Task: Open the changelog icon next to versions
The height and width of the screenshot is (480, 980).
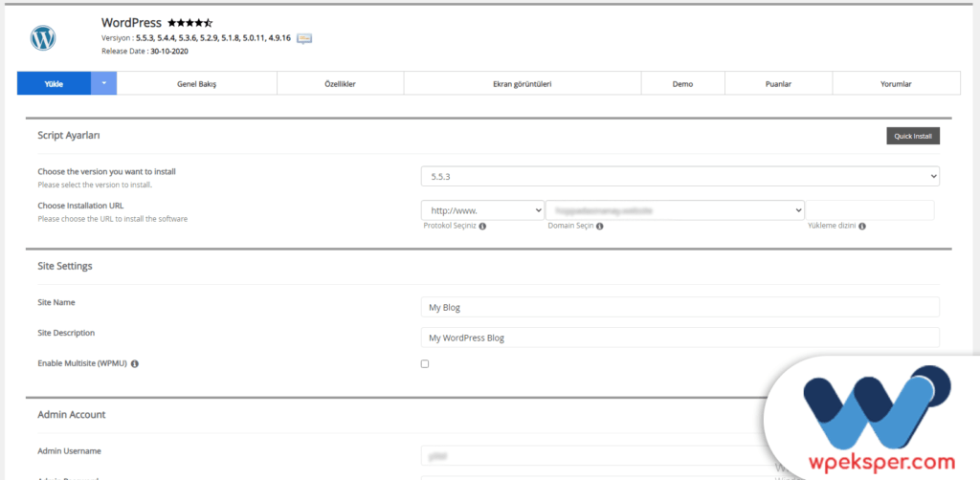Action: click(304, 38)
